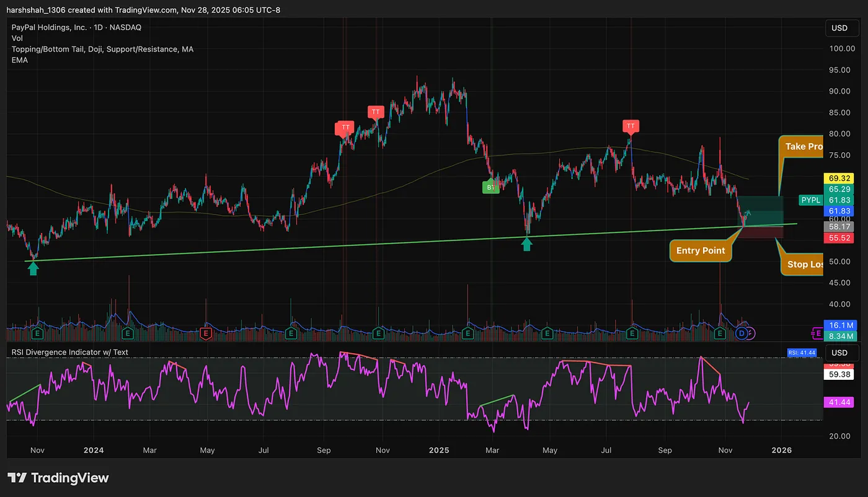Open the red earnings E icon near May 2024

click(205, 333)
